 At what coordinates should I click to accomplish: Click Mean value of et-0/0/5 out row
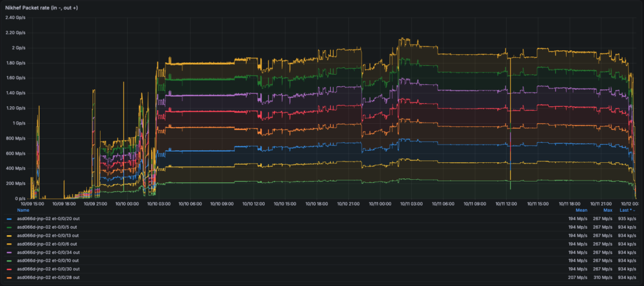pyautogui.click(x=578, y=227)
